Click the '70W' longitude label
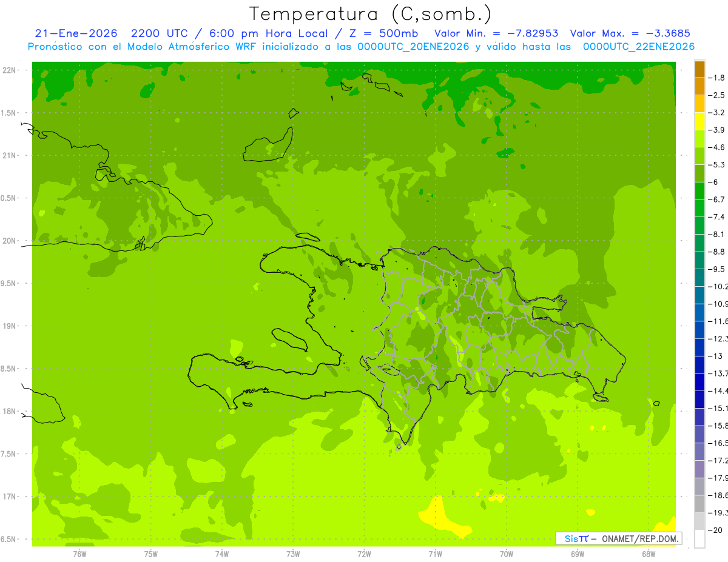The height and width of the screenshot is (562, 728). (506, 554)
